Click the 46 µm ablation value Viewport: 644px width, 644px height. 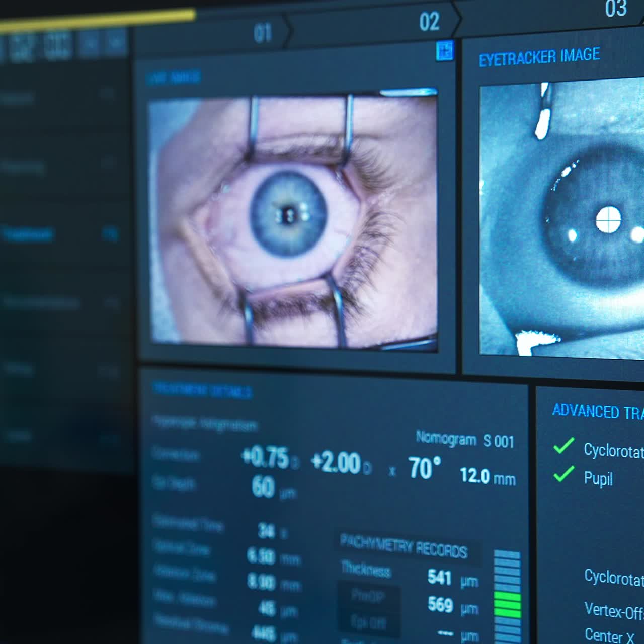[277, 609]
